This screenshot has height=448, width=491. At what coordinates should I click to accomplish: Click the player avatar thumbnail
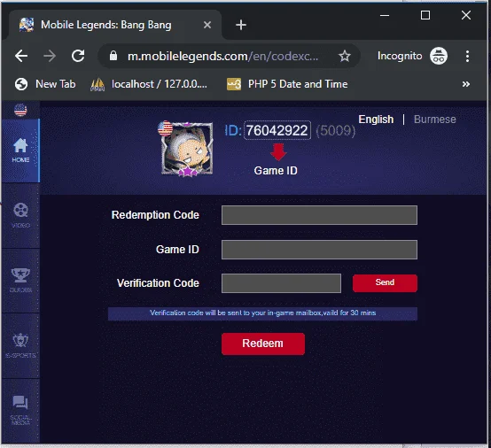click(x=187, y=149)
